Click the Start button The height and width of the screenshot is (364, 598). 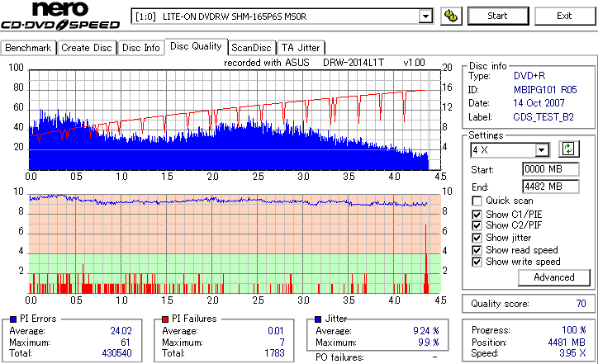click(498, 16)
